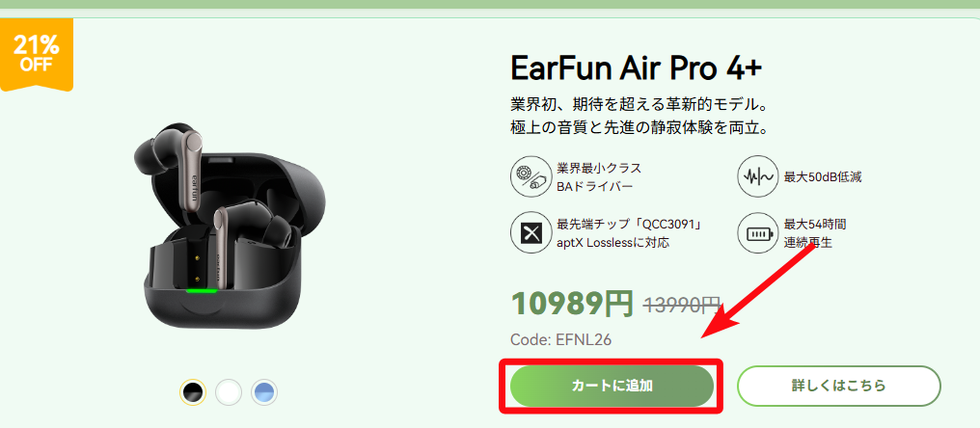Click the aptX Losslessに対応 text
This screenshot has height=428, width=980.
pyautogui.click(x=612, y=242)
